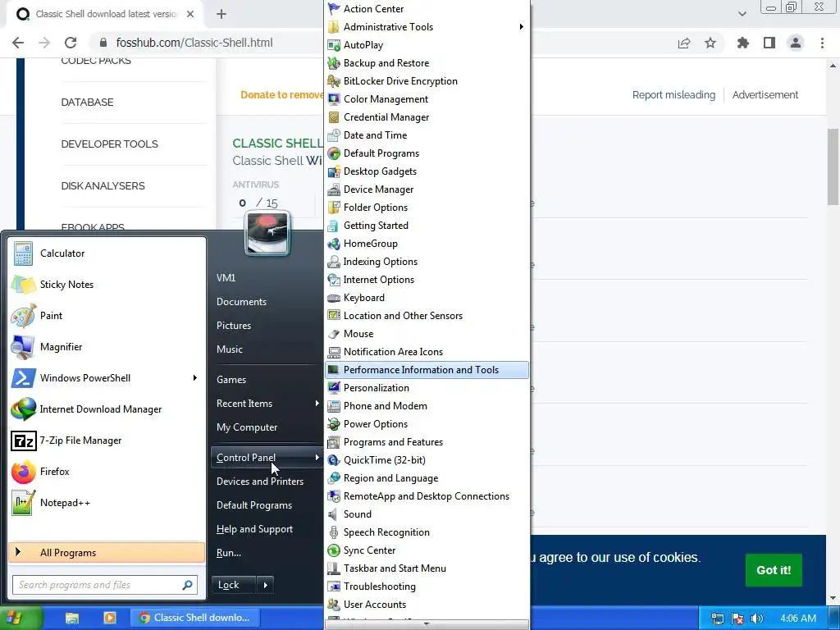Expand the All Programs arrow

click(x=18, y=552)
